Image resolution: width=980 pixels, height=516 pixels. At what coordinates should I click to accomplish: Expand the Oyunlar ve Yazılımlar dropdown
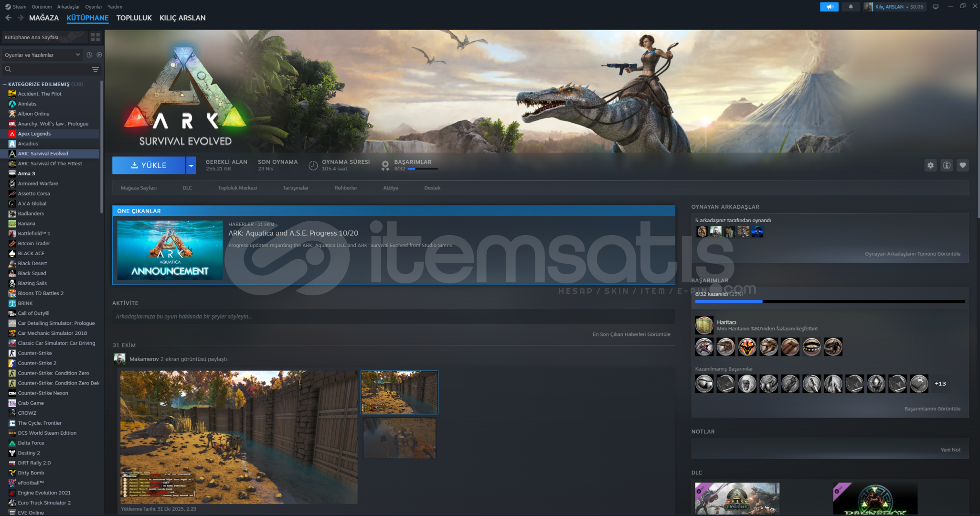pyautogui.click(x=42, y=55)
